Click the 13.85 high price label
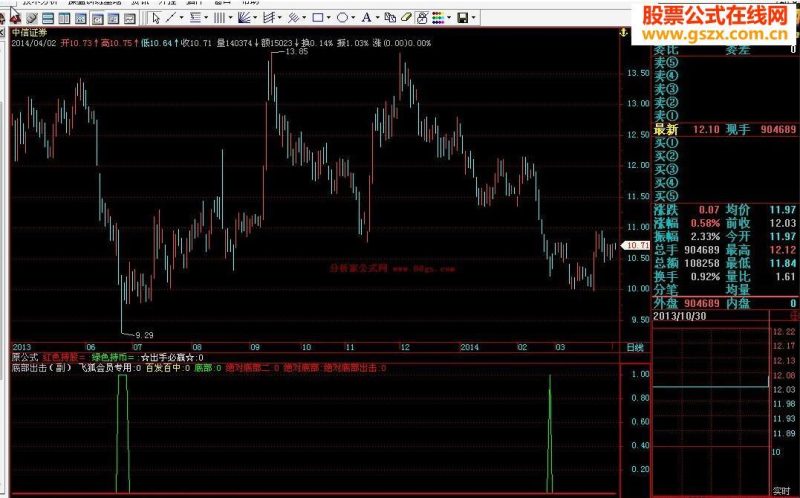The height and width of the screenshot is (498, 800). 296,52
